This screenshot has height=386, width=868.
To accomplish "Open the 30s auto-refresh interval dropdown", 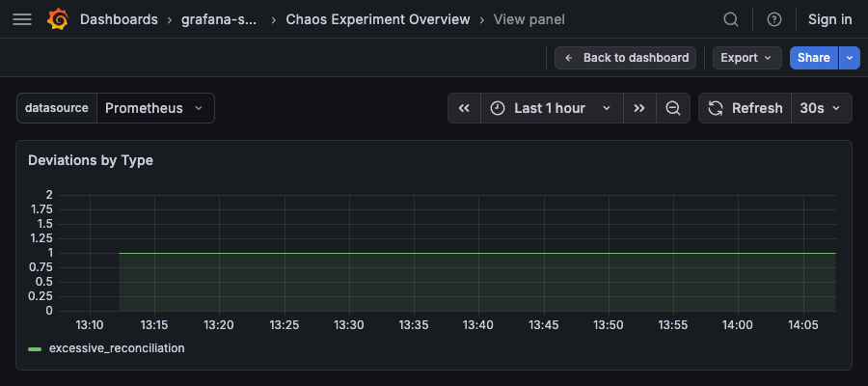I will click(x=822, y=108).
